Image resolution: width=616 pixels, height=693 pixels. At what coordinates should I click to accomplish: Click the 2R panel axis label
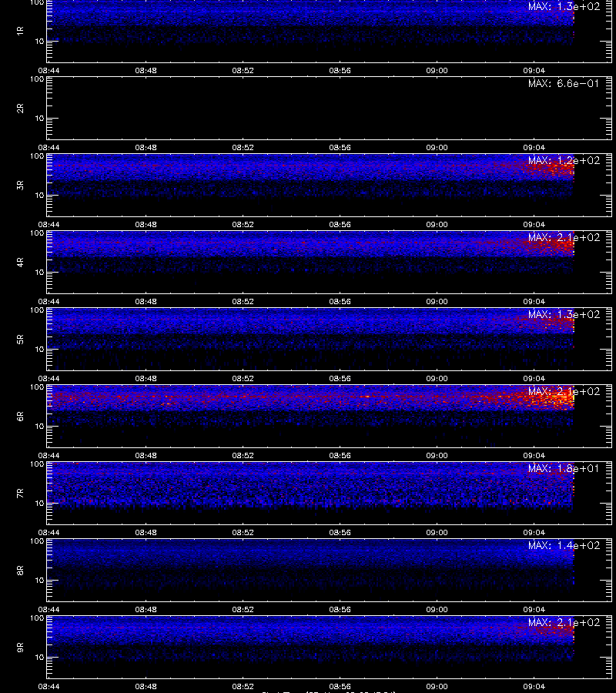(20, 109)
